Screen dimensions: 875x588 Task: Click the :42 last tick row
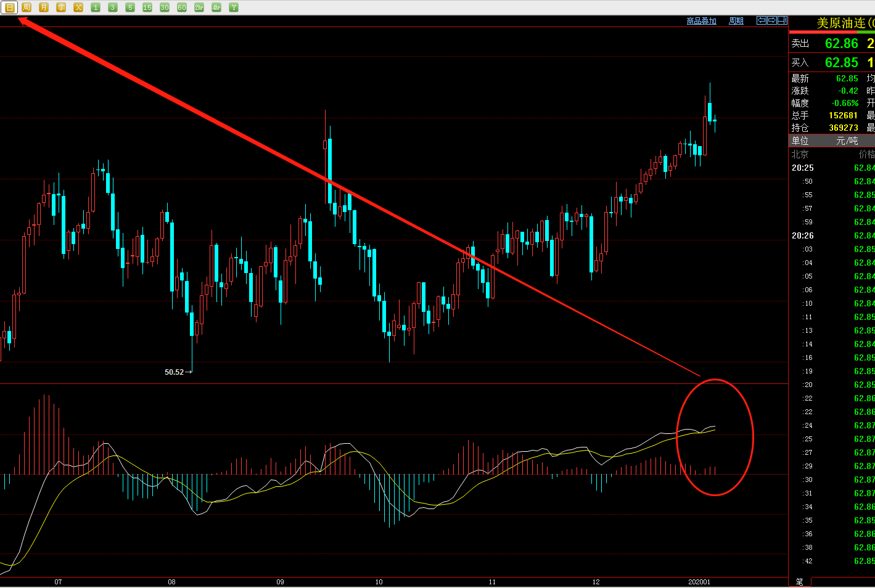(832, 561)
